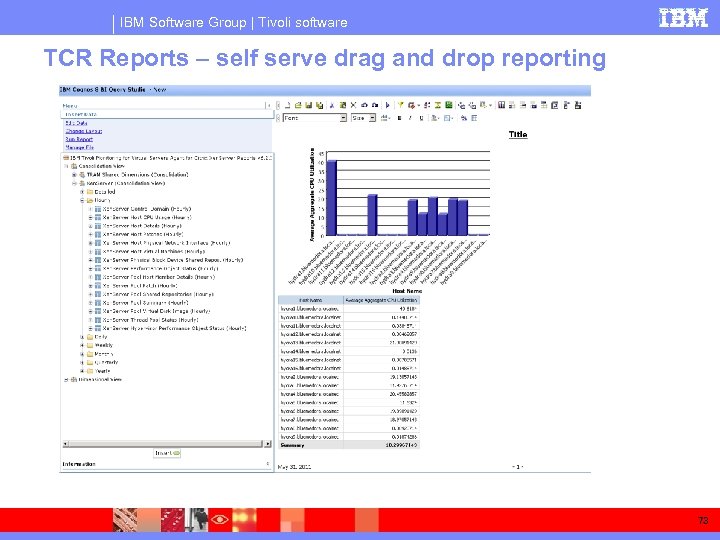This screenshot has width=720, height=540.
Task: Select XenServer Control Domain (Hourly)
Action: [146, 209]
